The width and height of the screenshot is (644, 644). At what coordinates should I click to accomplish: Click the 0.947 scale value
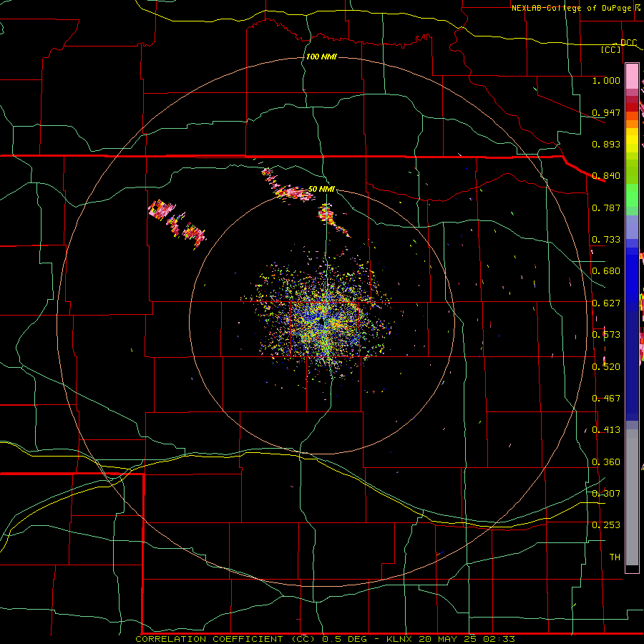coord(606,112)
